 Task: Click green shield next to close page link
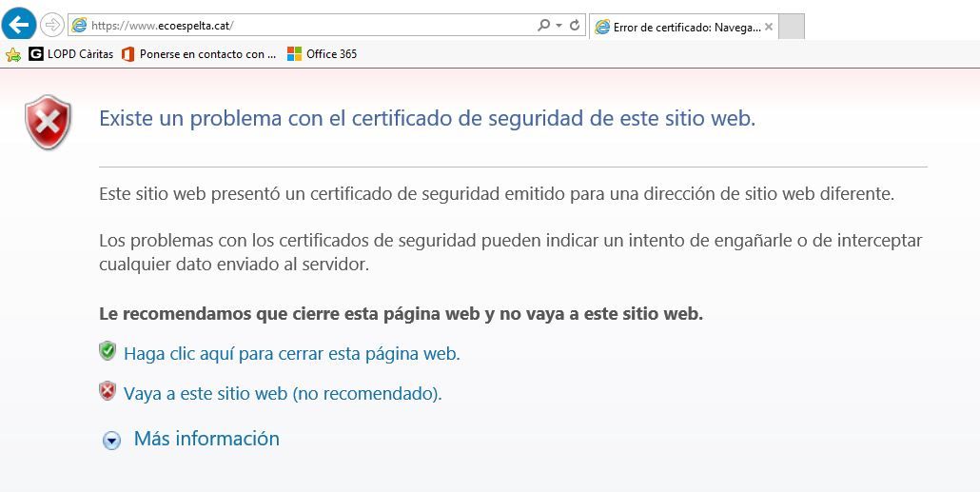click(x=108, y=351)
